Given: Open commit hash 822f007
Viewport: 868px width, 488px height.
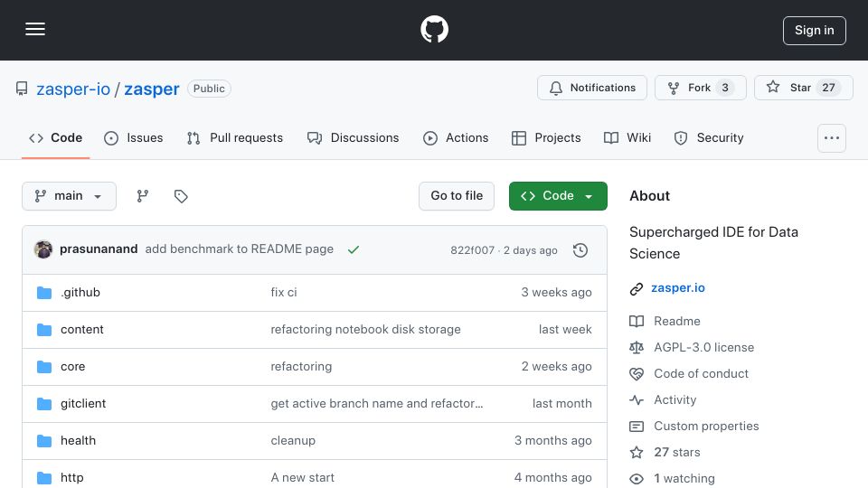Looking at the screenshot, I should click(x=472, y=250).
